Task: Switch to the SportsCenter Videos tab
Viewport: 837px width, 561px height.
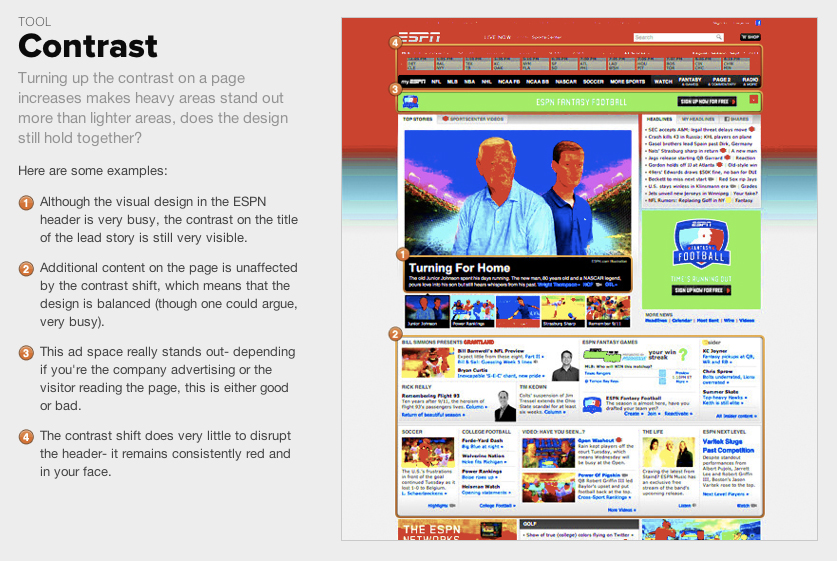Action: point(473,119)
